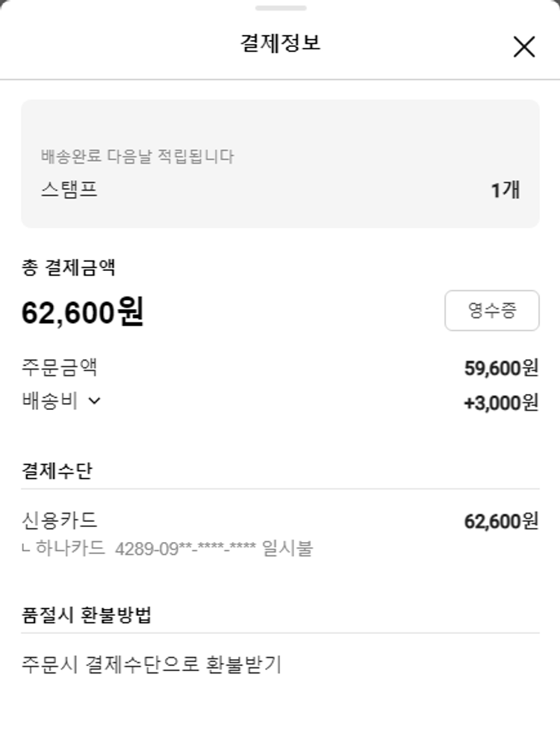
Task: Click the +3,000원 shipping fee value
Action: [501, 403]
